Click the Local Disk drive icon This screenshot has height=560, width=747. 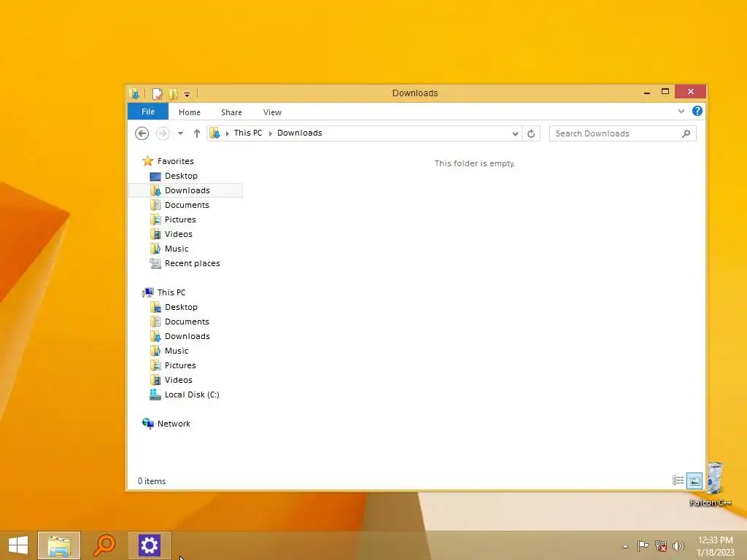(155, 394)
